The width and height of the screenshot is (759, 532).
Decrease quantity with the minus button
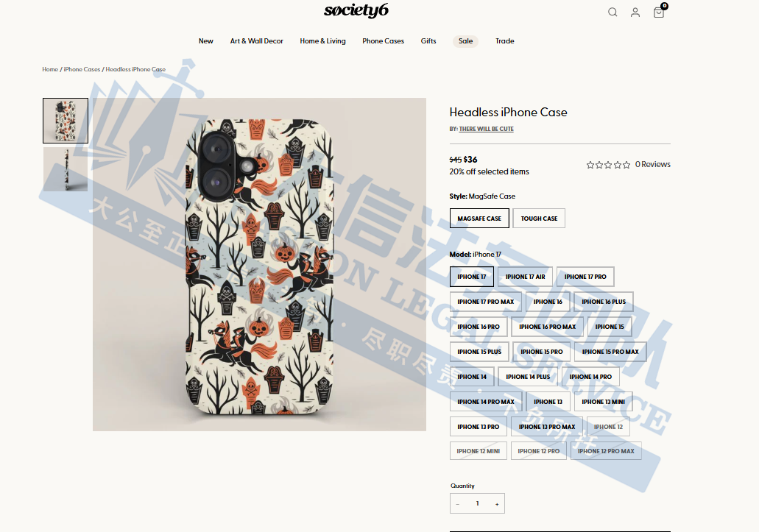(x=457, y=504)
